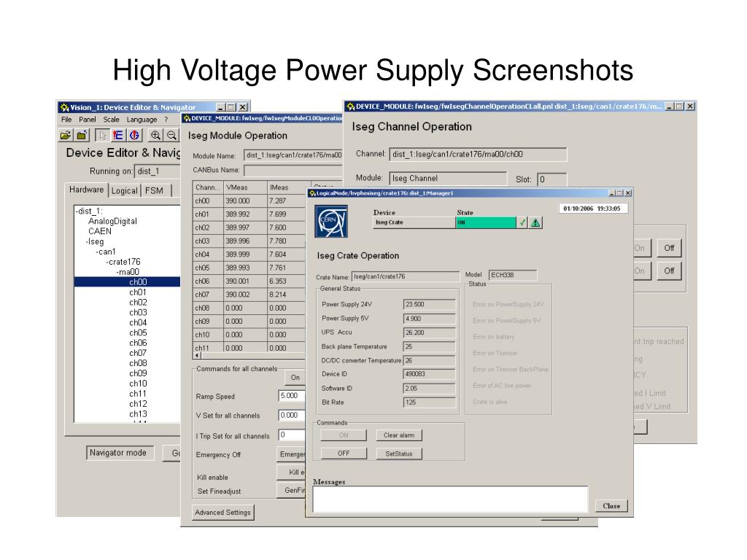
Task: Select the arrow pointer tool
Action: (102, 135)
